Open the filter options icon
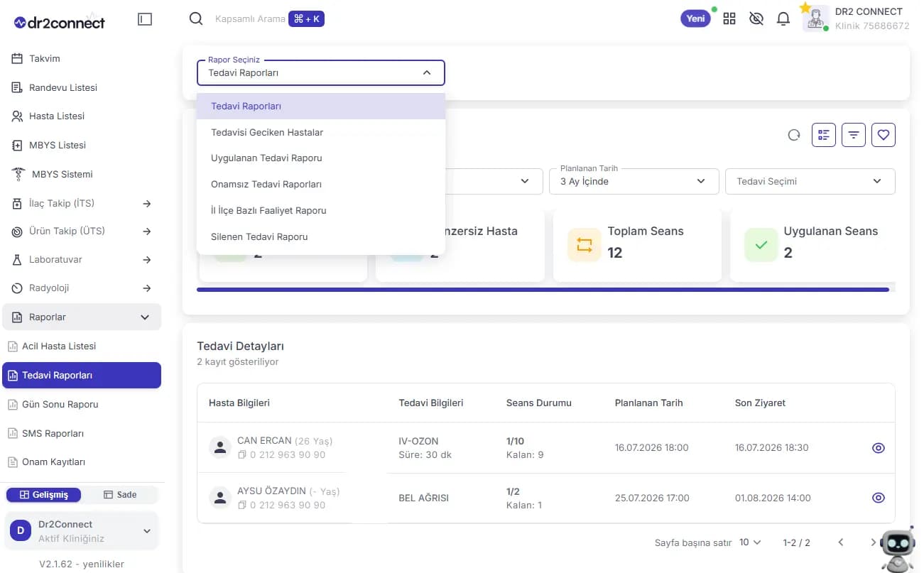The height and width of the screenshot is (573, 924). [x=854, y=135]
